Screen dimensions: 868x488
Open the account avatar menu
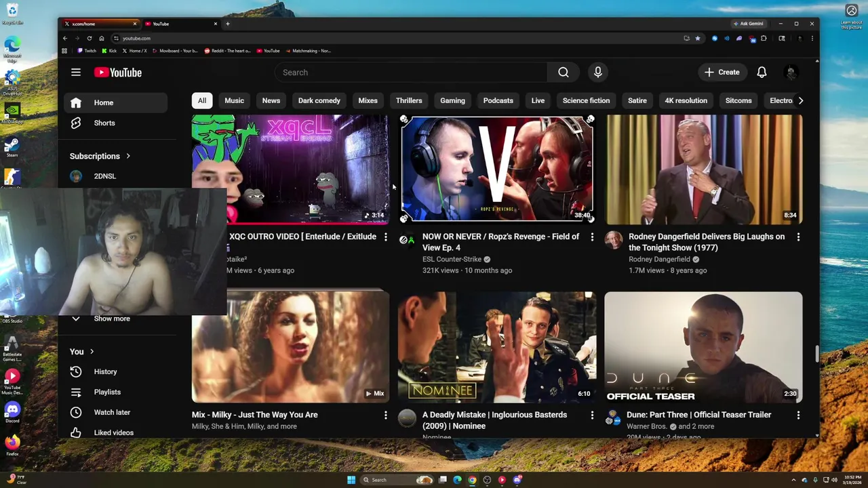coord(791,73)
